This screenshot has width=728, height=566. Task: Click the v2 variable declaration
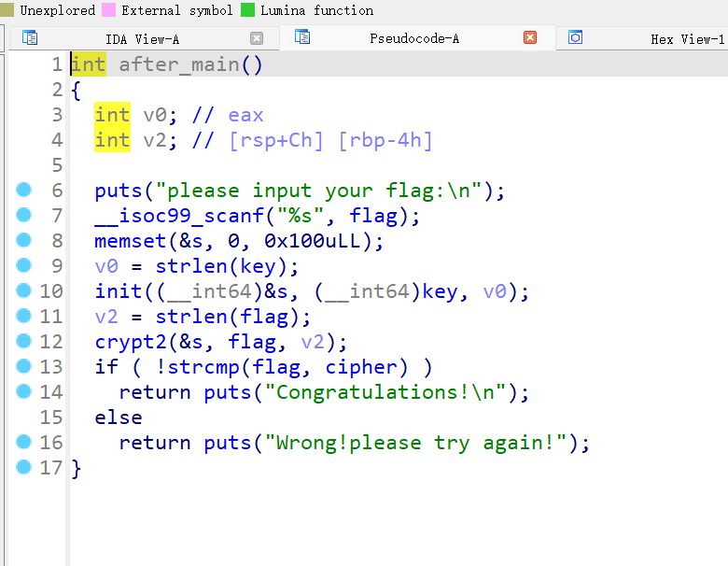point(155,140)
